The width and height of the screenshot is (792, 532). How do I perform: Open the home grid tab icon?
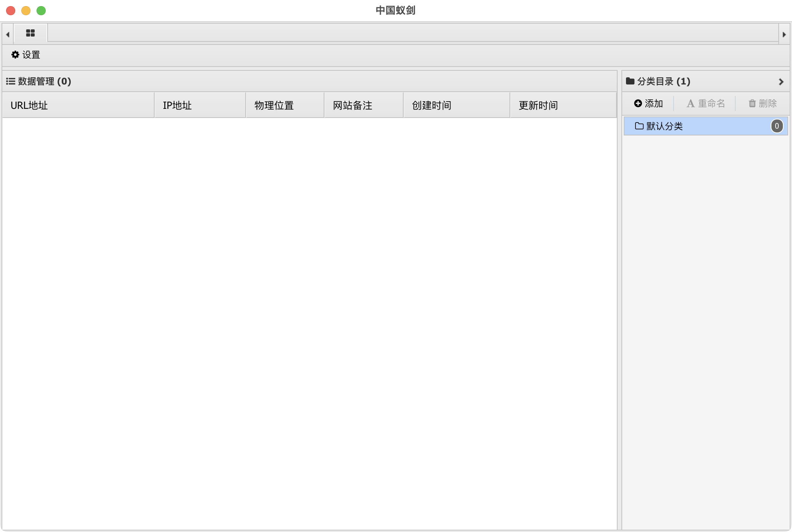click(x=30, y=33)
